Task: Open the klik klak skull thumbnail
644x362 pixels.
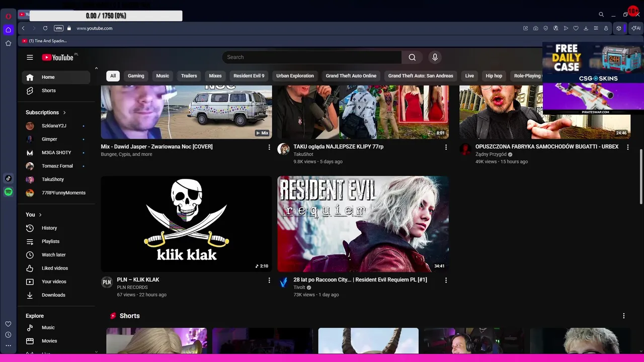Action: 187,224
